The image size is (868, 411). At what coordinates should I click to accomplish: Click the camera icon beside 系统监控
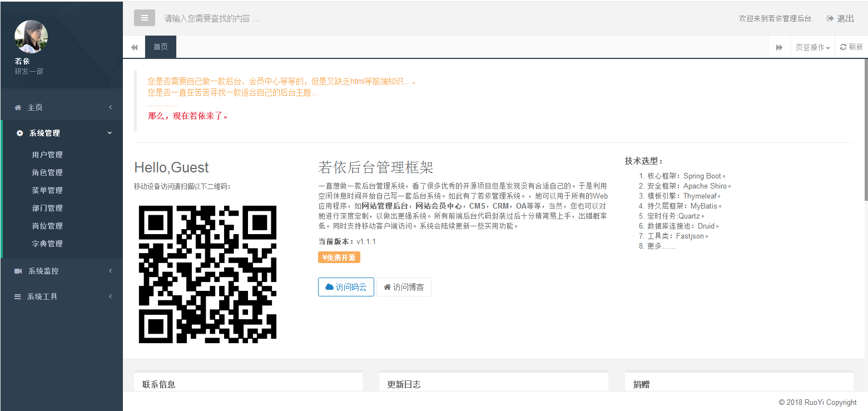pyautogui.click(x=18, y=271)
